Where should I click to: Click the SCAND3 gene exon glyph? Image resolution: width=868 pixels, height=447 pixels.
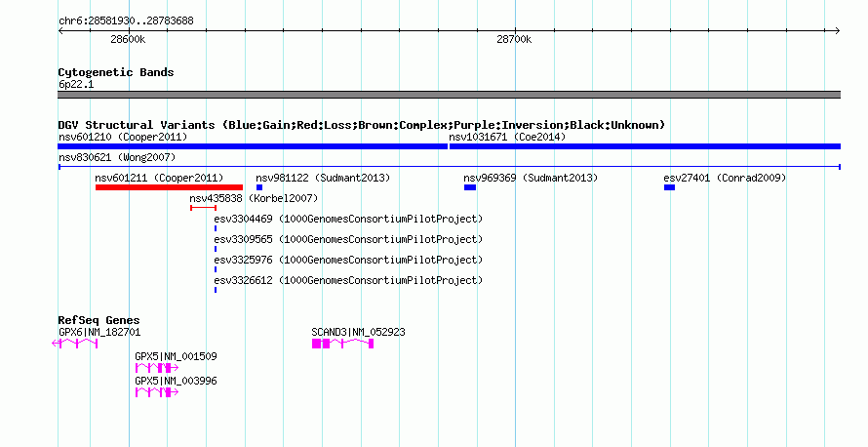click(342, 344)
